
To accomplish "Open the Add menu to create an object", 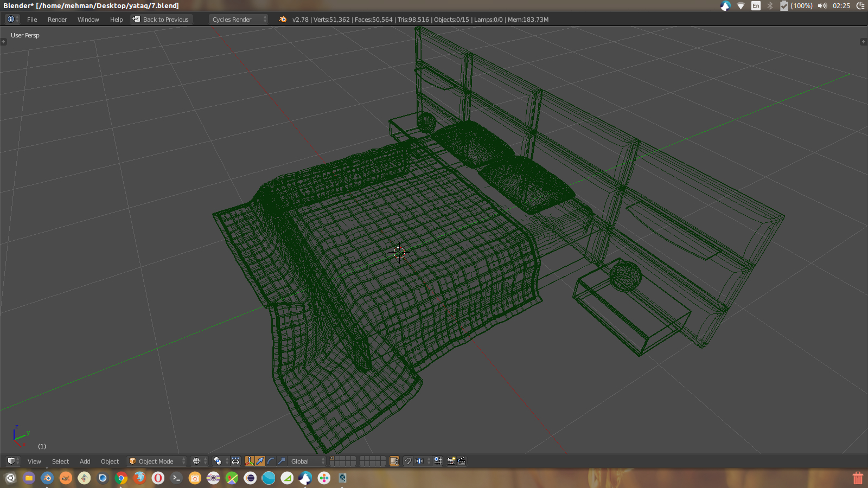I will click(85, 461).
